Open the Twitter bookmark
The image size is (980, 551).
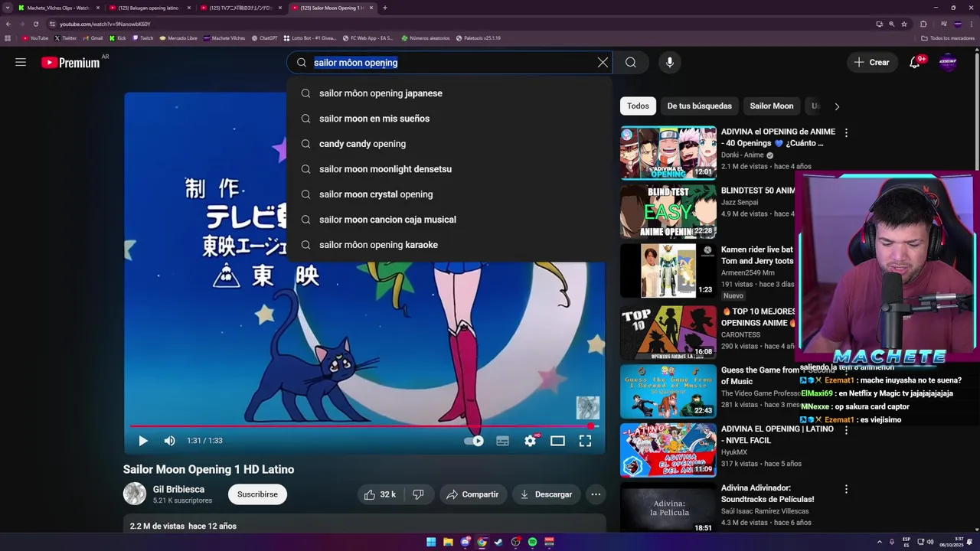click(66, 37)
